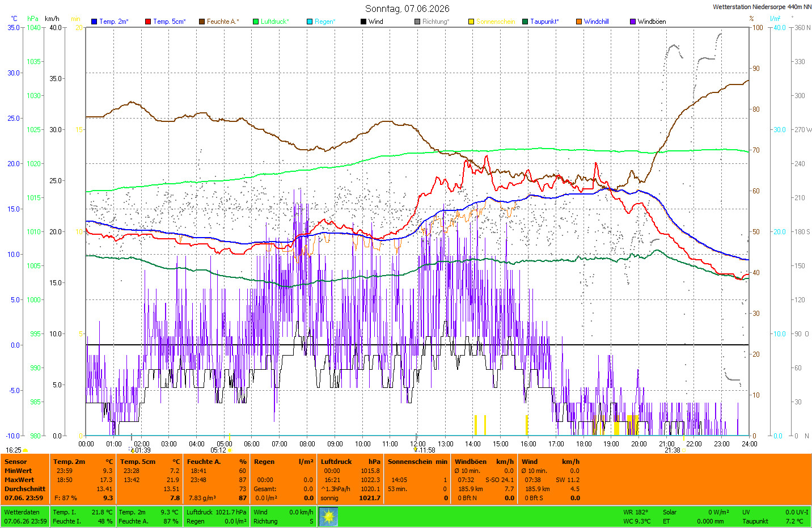Click the sunny weather icon in the green bar
This screenshot has height=528, width=812.
[328, 517]
